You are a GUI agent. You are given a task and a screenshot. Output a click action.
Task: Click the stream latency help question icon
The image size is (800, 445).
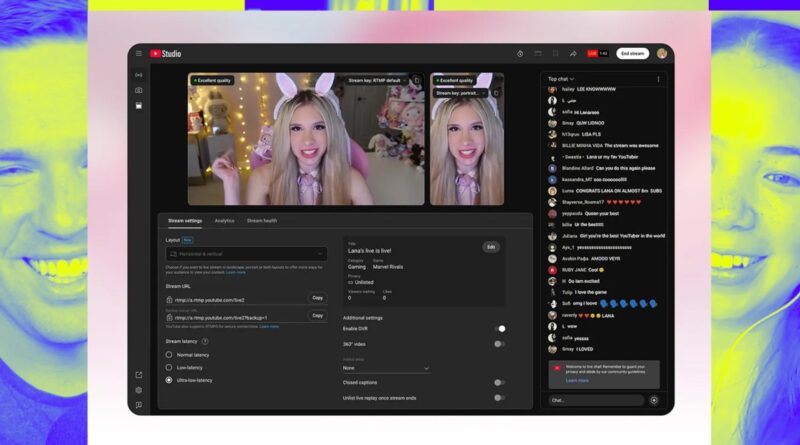coord(205,341)
